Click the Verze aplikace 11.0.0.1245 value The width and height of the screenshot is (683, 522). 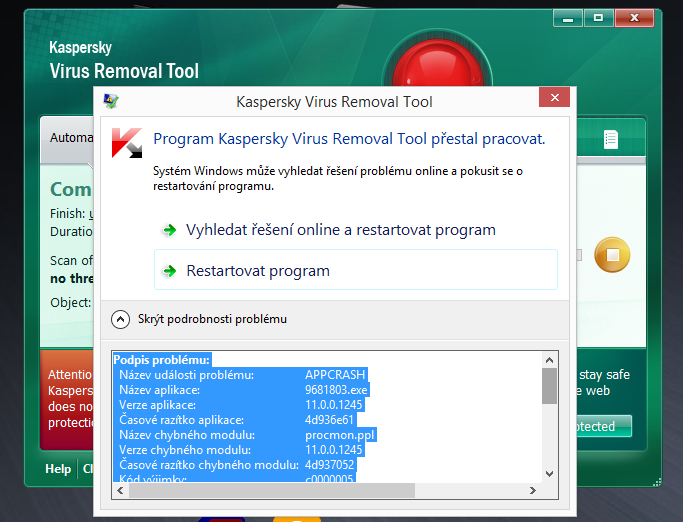[x=334, y=405]
